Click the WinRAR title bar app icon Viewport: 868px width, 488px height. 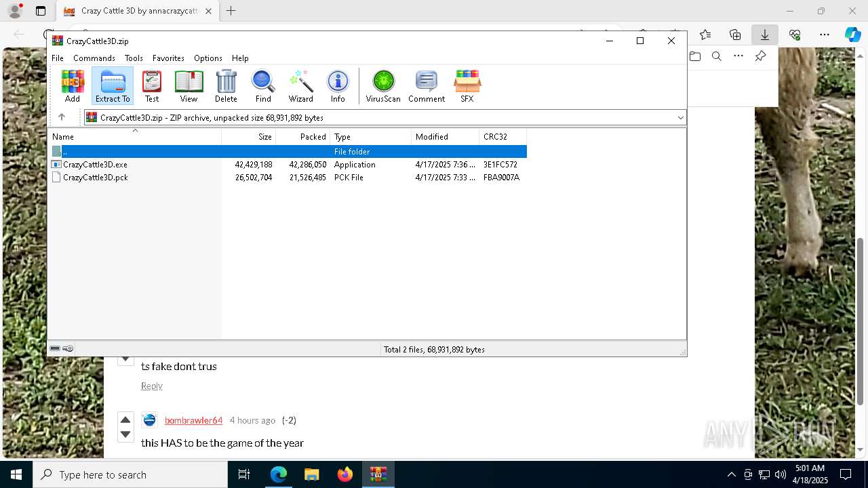pyautogui.click(x=58, y=41)
